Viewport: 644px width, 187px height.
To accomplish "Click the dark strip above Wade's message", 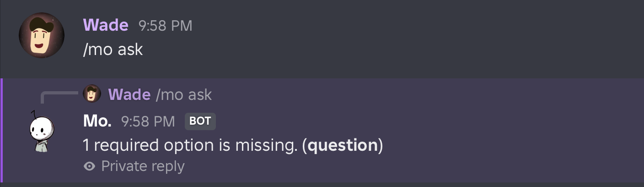I will coord(320,5).
